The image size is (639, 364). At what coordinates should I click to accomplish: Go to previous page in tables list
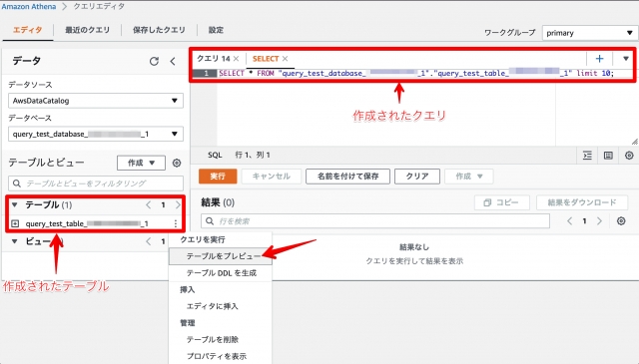[x=149, y=204]
